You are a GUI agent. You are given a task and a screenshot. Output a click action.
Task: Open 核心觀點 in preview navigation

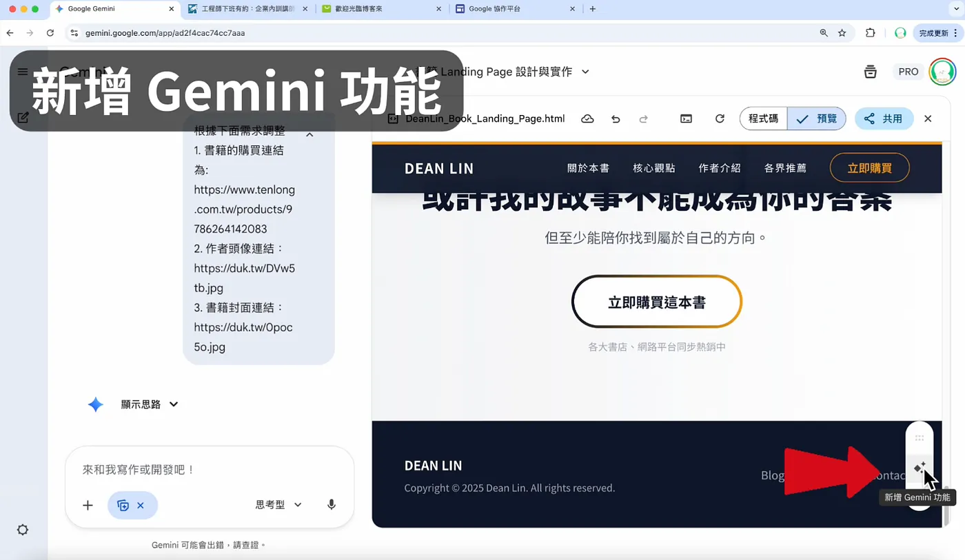(x=653, y=168)
